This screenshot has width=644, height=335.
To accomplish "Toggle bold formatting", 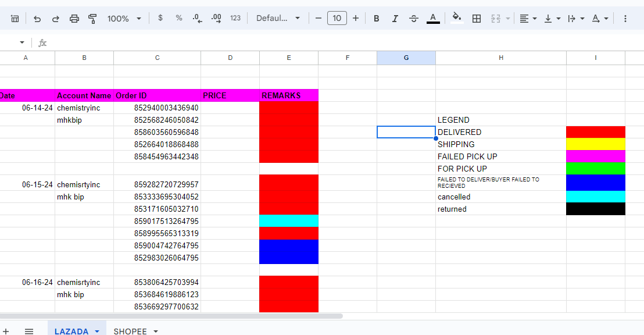I will (x=376, y=19).
